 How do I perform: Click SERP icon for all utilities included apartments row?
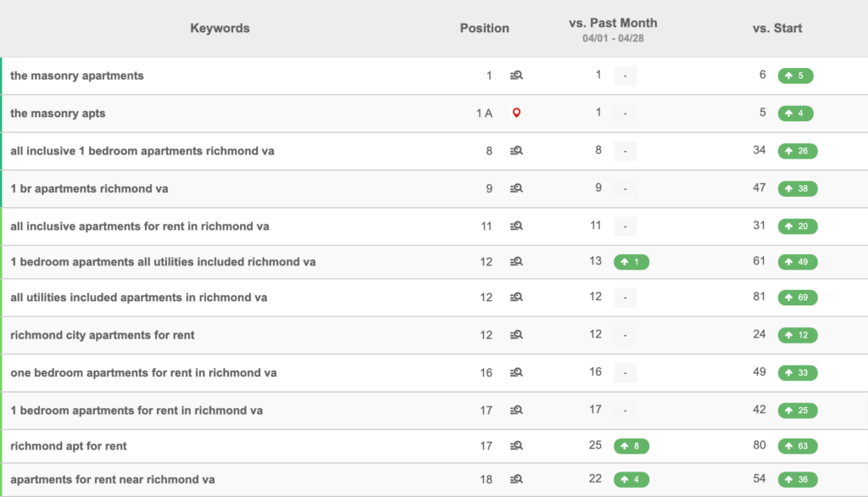click(516, 297)
